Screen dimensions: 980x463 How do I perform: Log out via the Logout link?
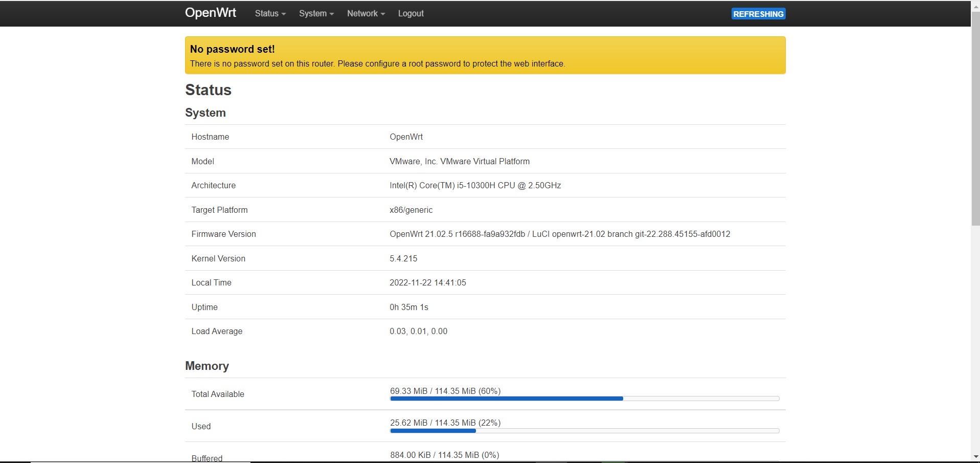click(411, 14)
